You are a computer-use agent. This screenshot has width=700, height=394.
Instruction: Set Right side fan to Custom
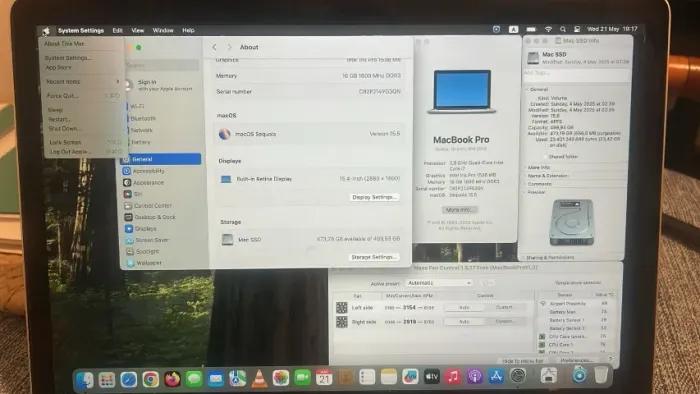click(504, 321)
